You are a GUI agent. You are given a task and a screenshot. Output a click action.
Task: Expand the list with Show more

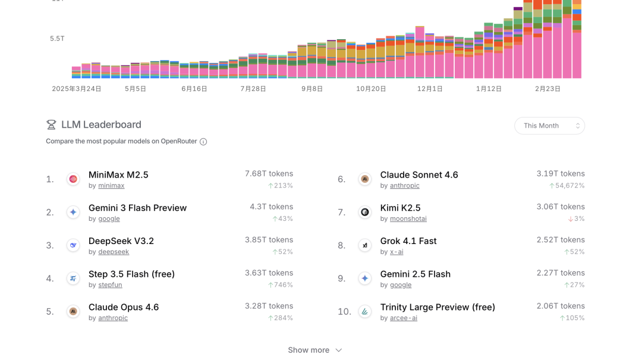pos(309,350)
